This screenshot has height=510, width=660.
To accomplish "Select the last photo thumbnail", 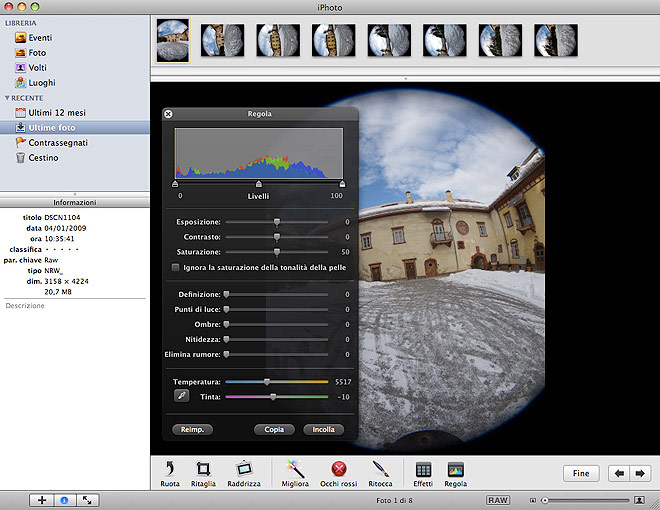I will [x=556, y=40].
